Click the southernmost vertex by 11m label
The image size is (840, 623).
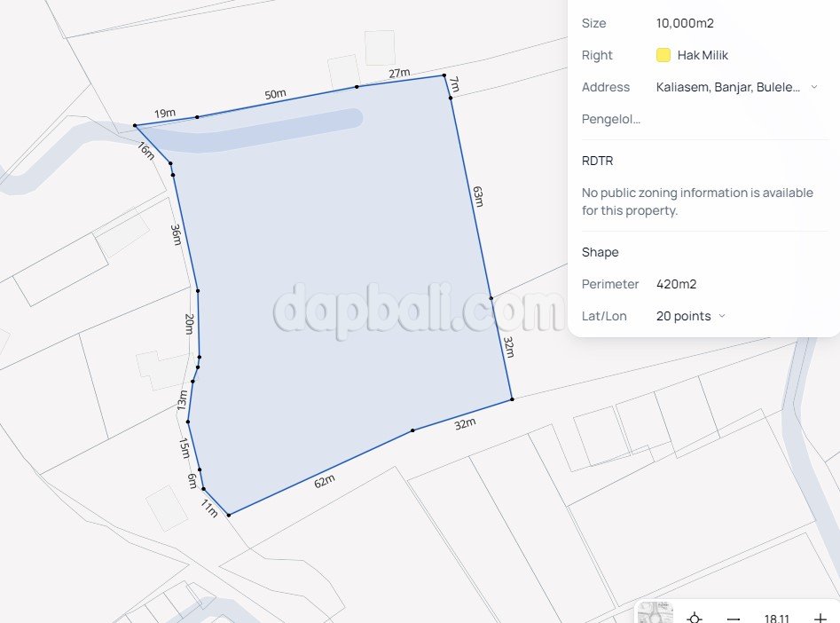click(x=229, y=516)
